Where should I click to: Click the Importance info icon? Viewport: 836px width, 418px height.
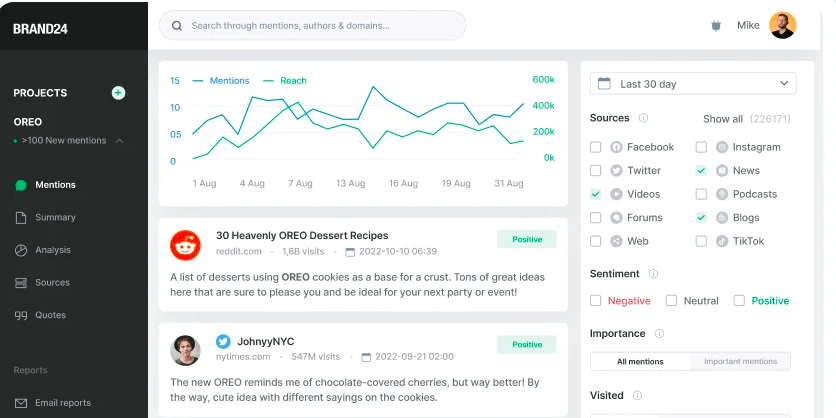coord(659,334)
